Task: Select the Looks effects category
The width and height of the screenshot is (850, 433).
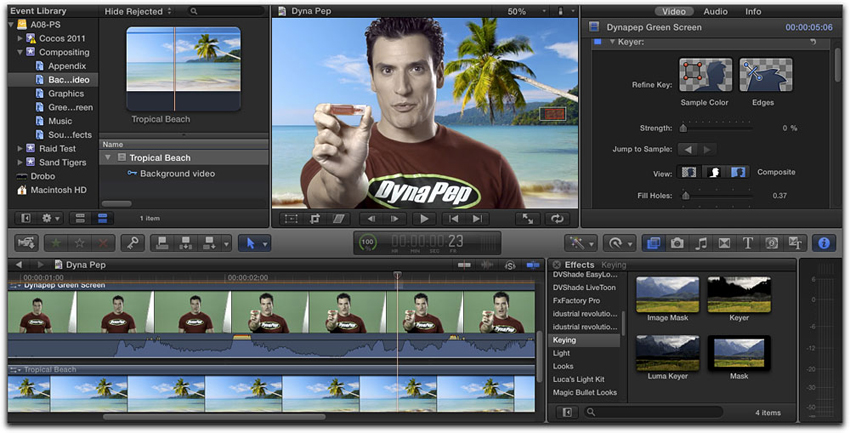Action: 563,366
